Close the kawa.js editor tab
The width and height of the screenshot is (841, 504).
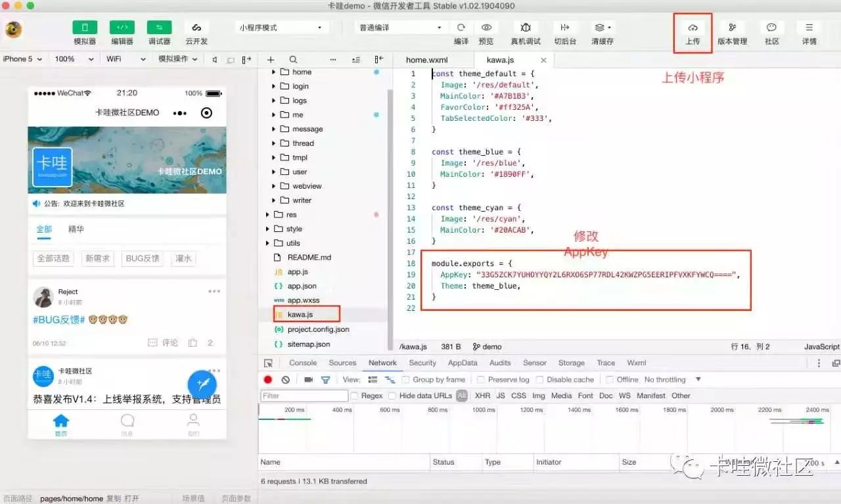point(543,60)
